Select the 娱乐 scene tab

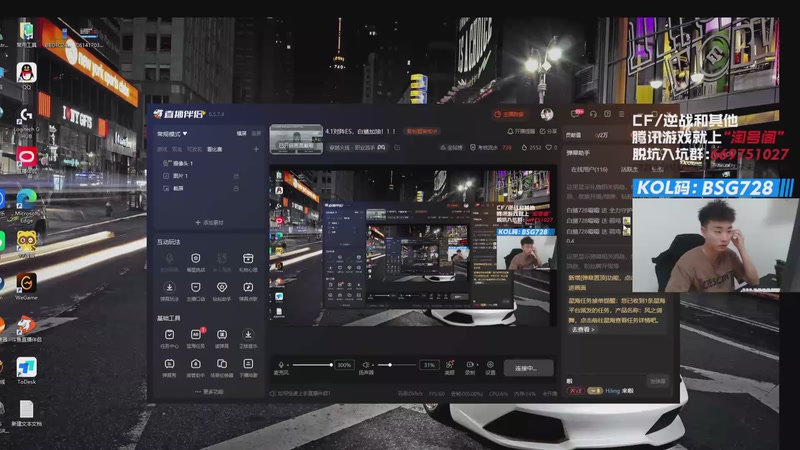click(x=177, y=149)
